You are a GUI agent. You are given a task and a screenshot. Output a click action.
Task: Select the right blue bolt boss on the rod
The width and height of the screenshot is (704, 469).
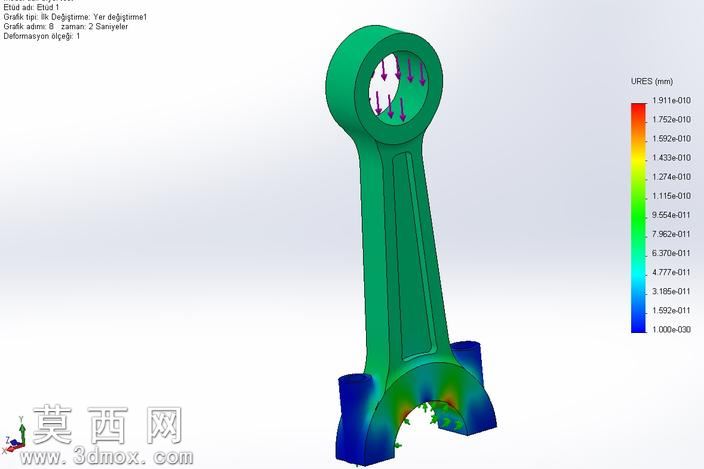(467, 359)
